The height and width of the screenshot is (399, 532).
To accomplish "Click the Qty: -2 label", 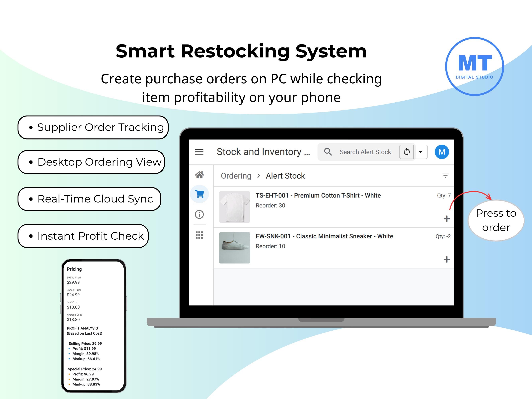I will [x=443, y=236].
